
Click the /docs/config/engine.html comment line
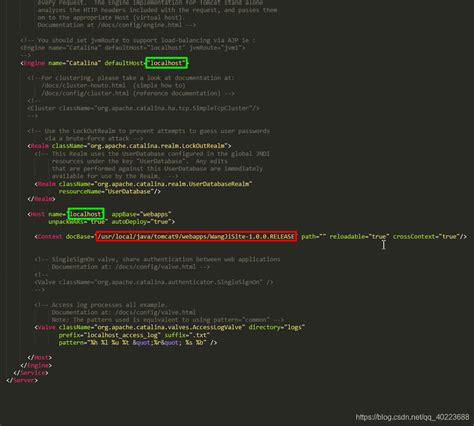point(117,25)
